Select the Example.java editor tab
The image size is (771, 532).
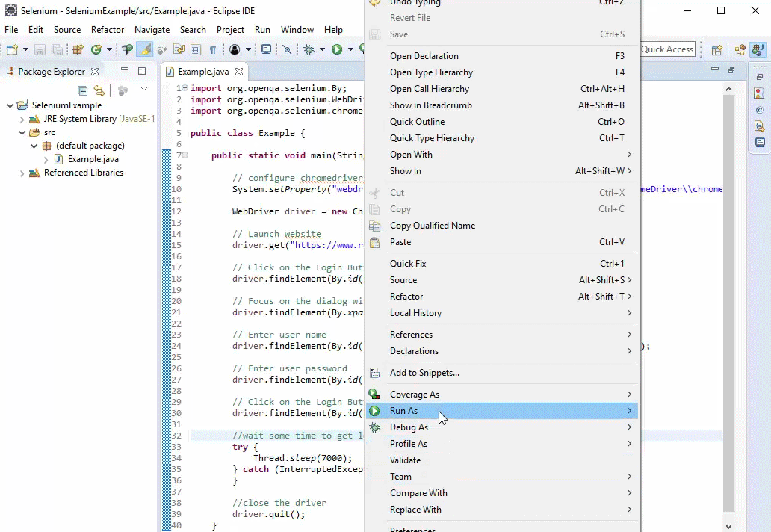point(203,71)
